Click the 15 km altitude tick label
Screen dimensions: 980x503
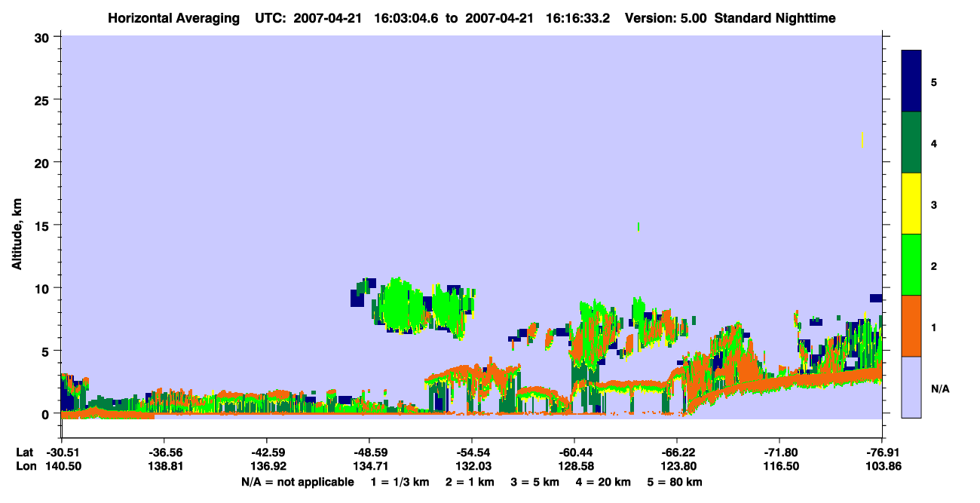pos(44,225)
